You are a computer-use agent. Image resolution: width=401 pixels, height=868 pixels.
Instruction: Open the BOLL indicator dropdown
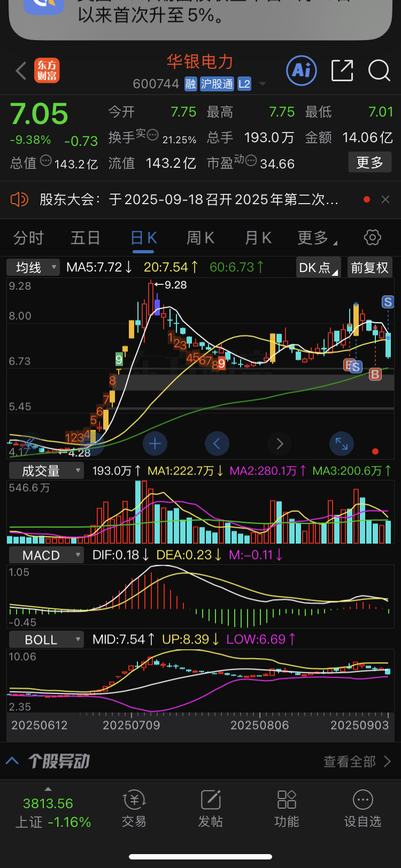46,640
